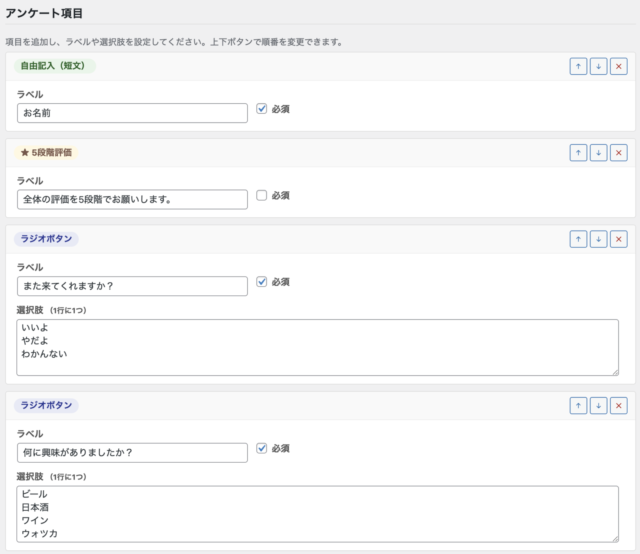Toggle 必須 for また来てくれますか question

tap(262, 282)
